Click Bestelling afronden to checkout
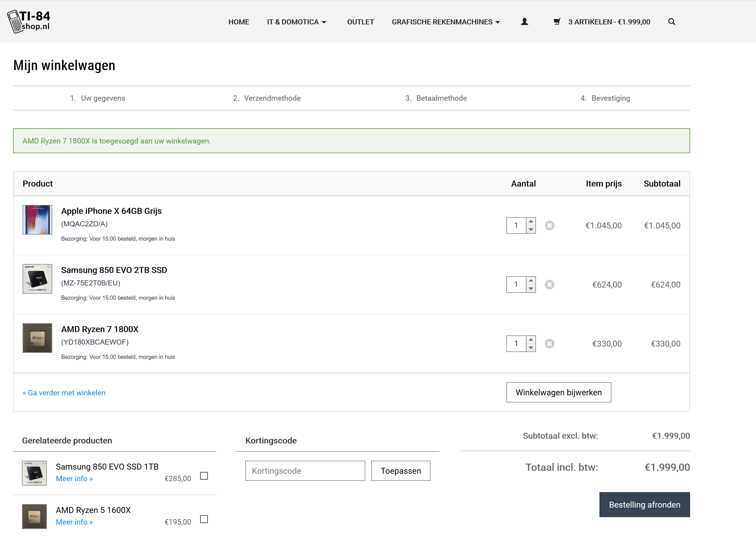The width and height of the screenshot is (756, 537). pos(644,505)
